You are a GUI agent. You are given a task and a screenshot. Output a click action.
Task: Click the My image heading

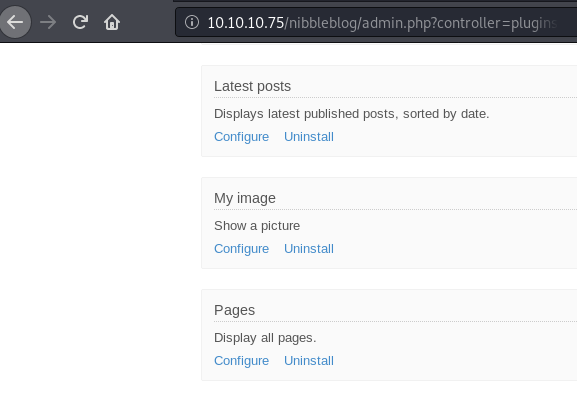point(245,198)
